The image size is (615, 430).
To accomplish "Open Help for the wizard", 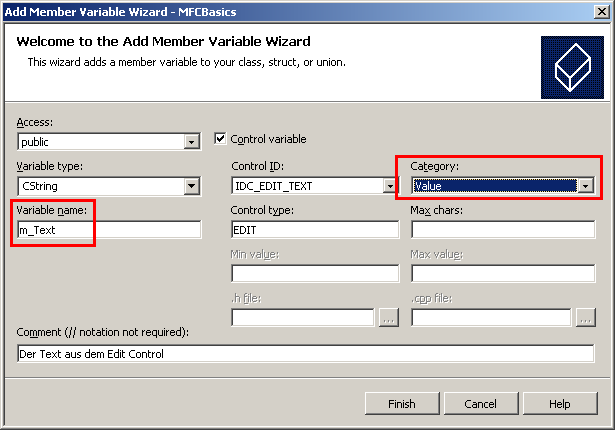I will (x=560, y=404).
